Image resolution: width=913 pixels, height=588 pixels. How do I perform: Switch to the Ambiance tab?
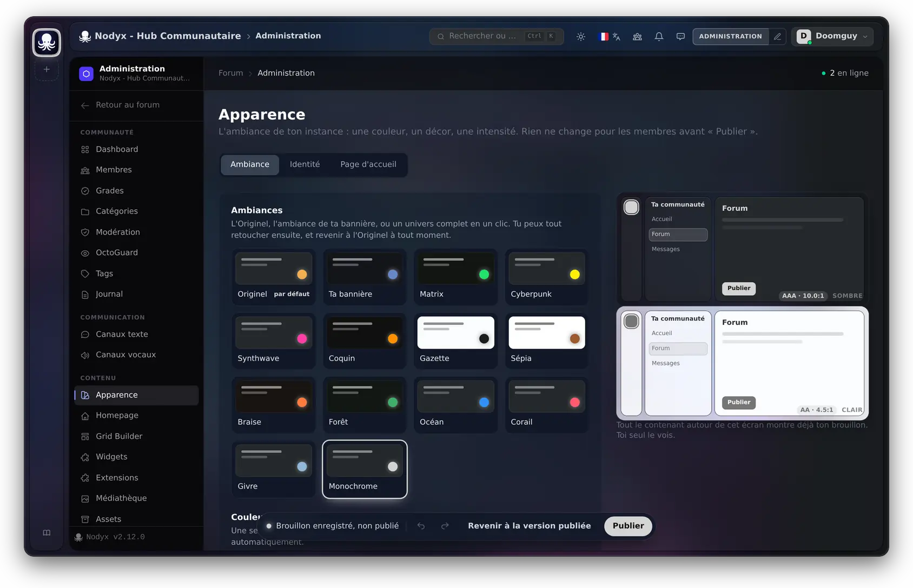[250, 165]
